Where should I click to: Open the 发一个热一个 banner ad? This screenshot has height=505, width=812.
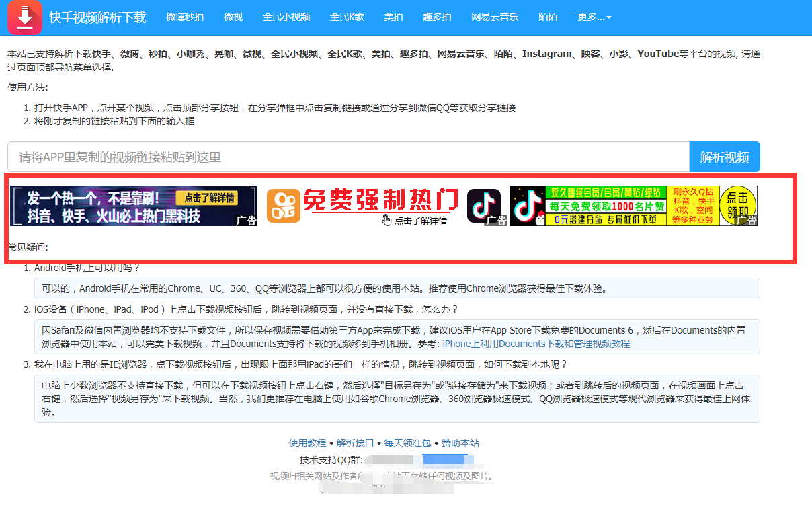tap(134, 206)
